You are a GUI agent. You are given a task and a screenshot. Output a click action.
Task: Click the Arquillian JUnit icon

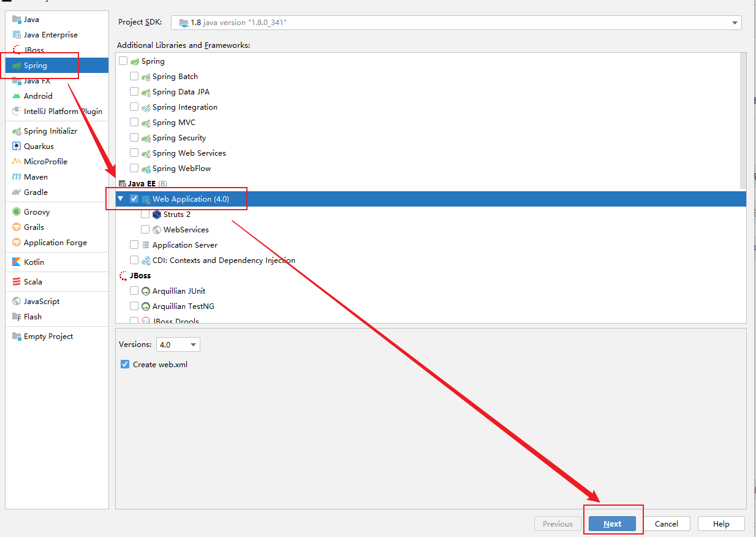click(146, 291)
